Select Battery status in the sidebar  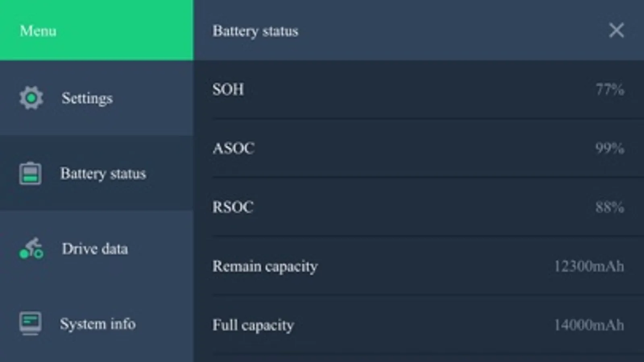[103, 174]
